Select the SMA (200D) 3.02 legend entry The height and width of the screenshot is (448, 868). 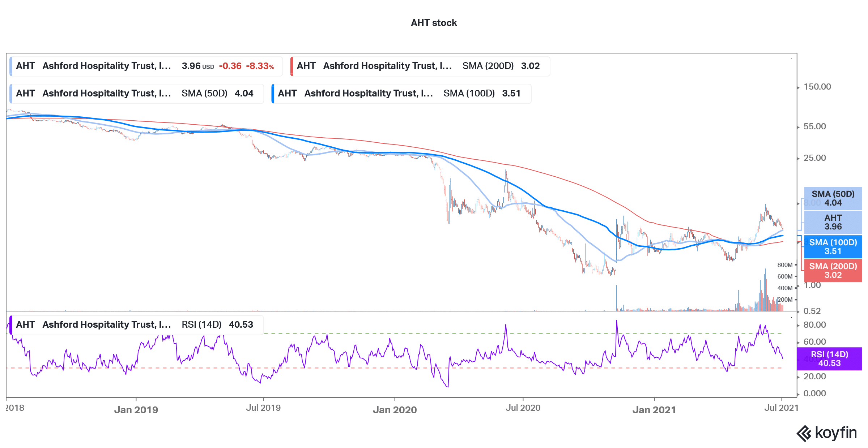tap(420, 66)
